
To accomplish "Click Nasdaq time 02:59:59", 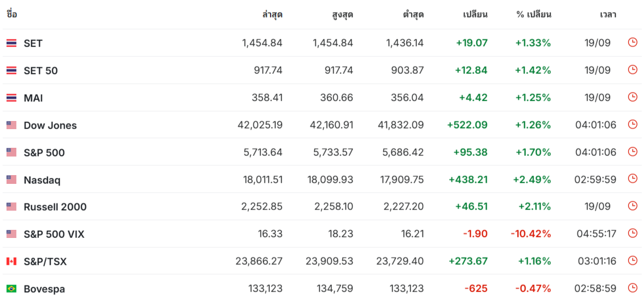I will click(596, 179).
